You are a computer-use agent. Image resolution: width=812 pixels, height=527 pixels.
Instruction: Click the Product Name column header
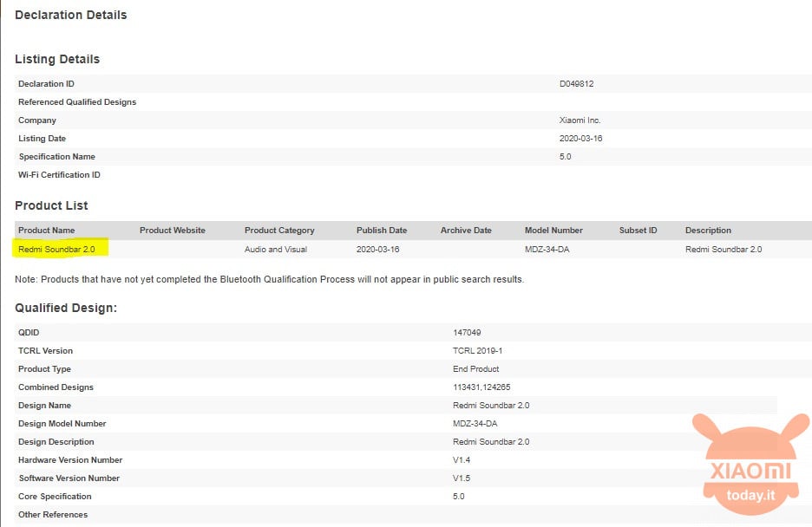[x=47, y=231]
